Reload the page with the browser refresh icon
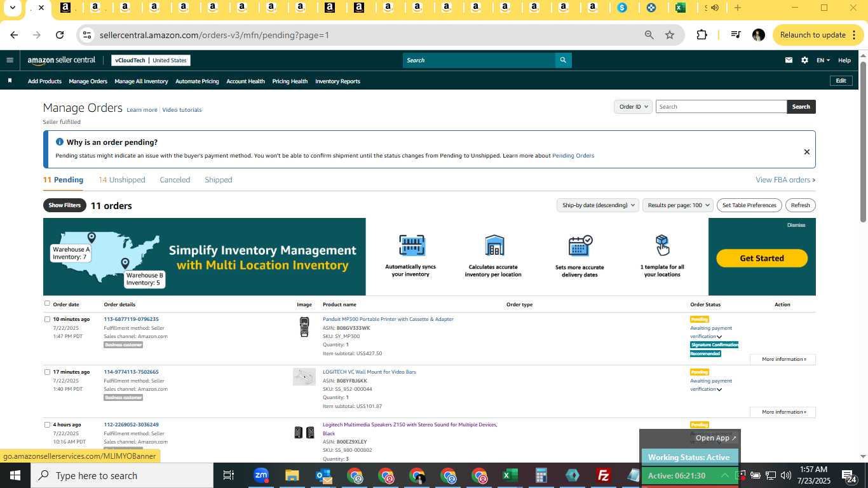Image resolution: width=868 pixels, height=488 pixels. pos(60,35)
